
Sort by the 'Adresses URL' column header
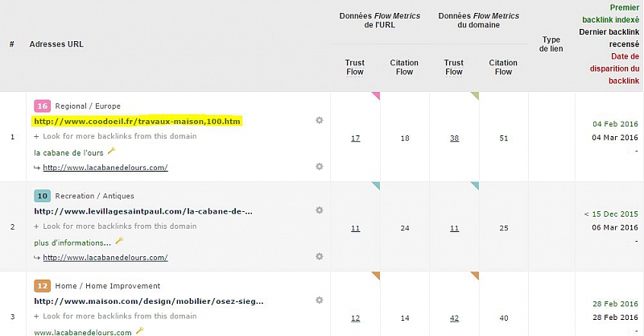click(x=56, y=44)
